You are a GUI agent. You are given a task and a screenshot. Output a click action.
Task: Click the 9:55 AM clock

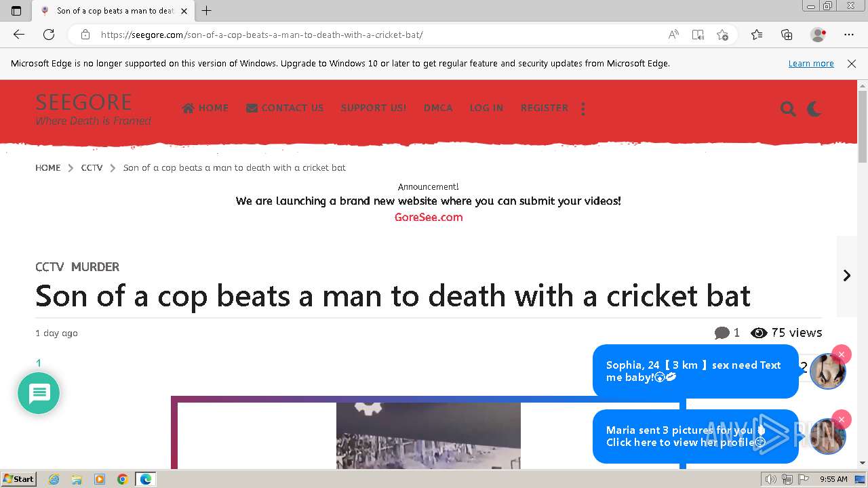click(x=833, y=479)
